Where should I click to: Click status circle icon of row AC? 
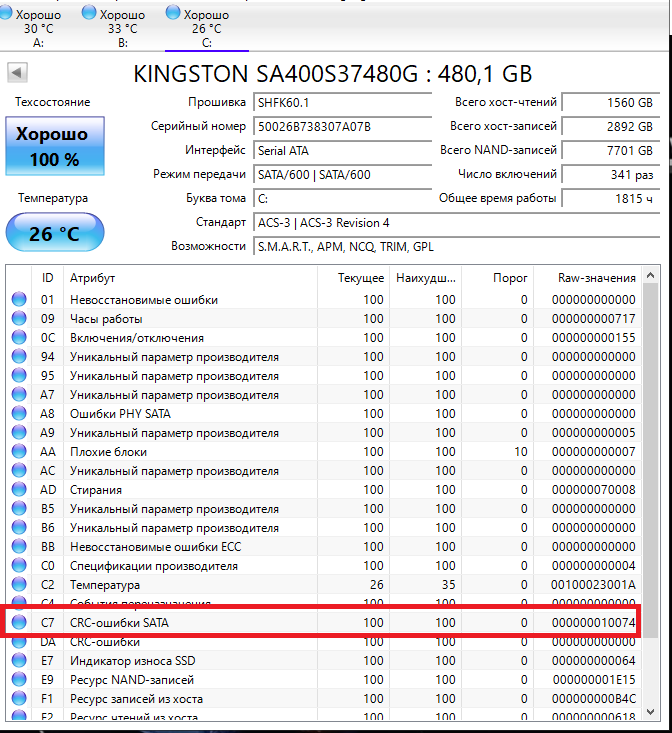(19, 470)
